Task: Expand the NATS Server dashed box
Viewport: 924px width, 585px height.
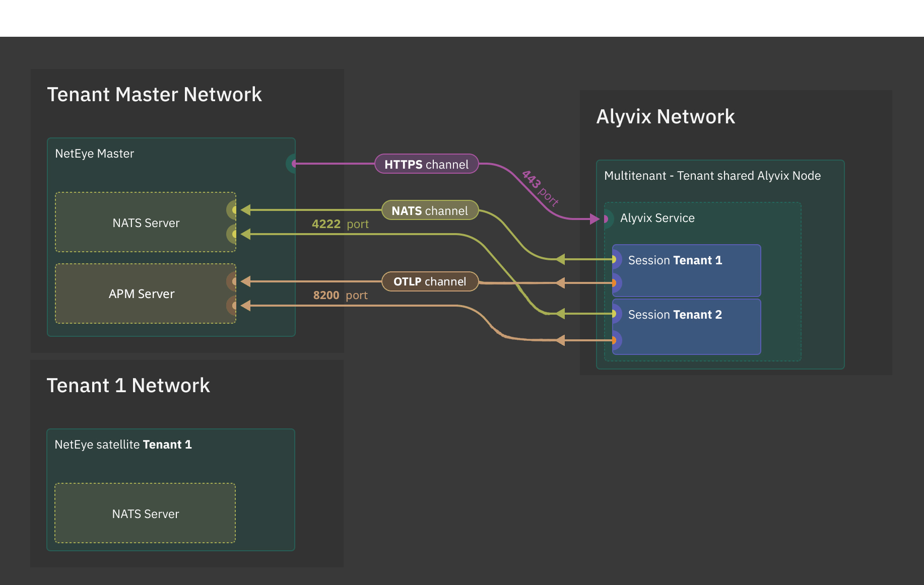Action: [145, 222]
